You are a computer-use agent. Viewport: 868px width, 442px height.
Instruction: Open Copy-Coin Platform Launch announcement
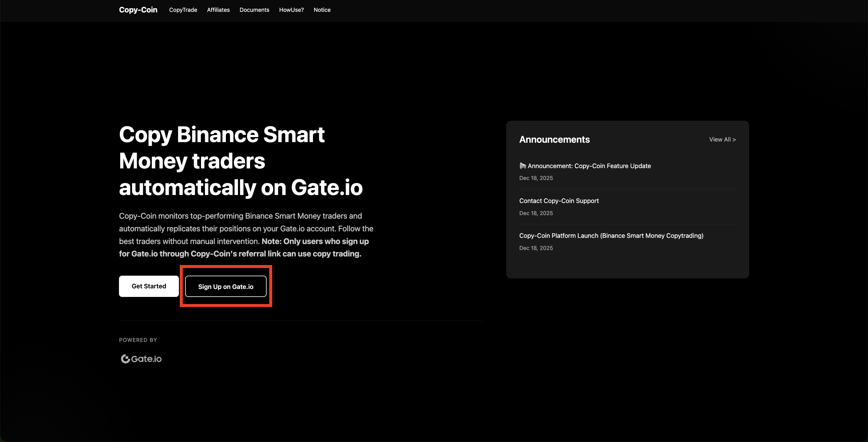tap(611, 236)
